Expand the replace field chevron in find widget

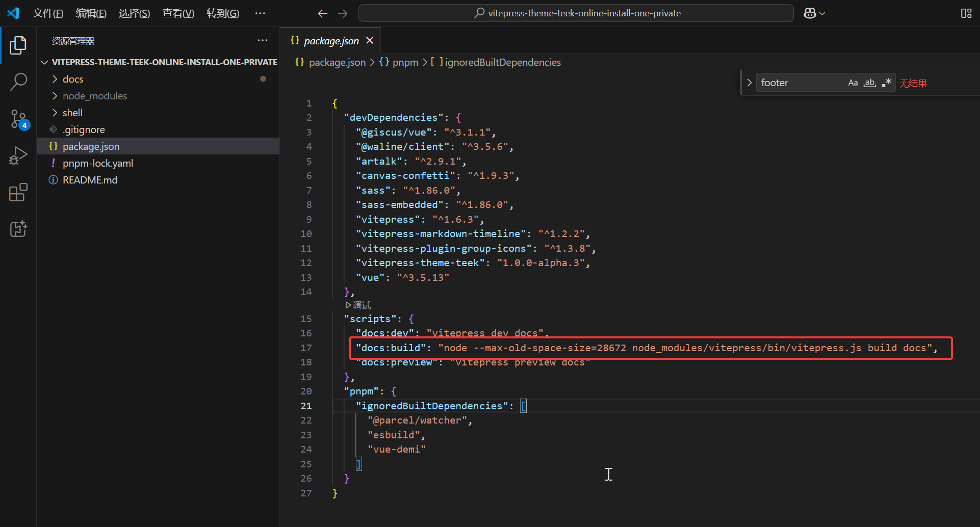click(x=749, y=83)
